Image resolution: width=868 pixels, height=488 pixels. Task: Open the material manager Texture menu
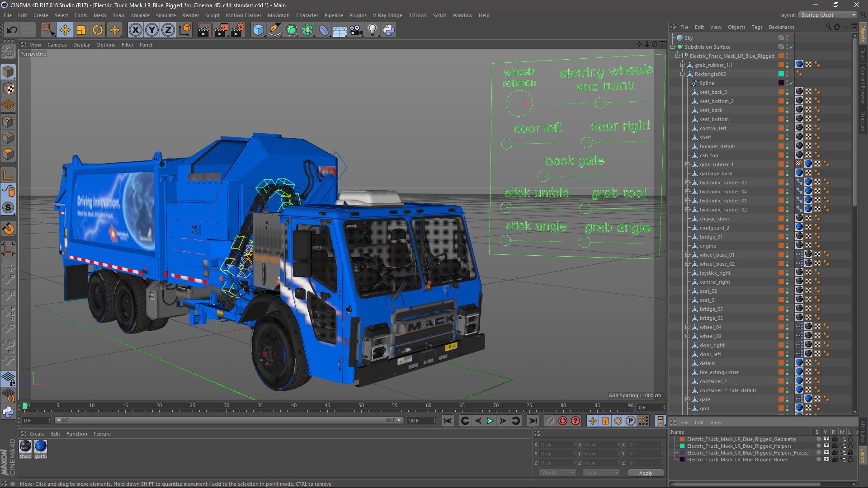click(102, 434)
